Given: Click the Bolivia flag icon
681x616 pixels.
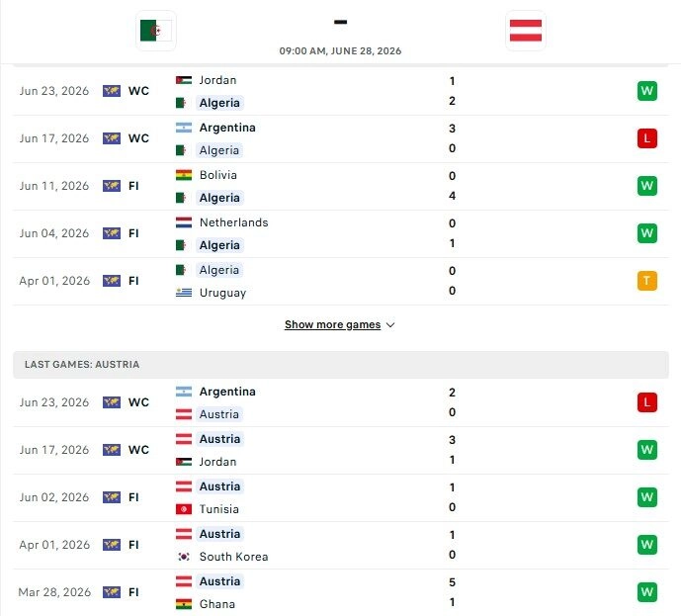Looking at the screenshot, I should click(184, 175).
